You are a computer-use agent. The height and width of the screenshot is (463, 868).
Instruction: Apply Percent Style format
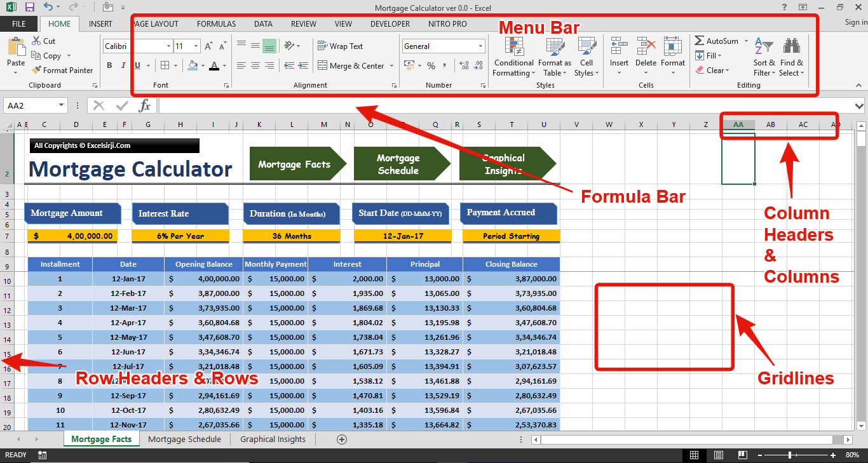pyautogui.click(x=431, y=65)
